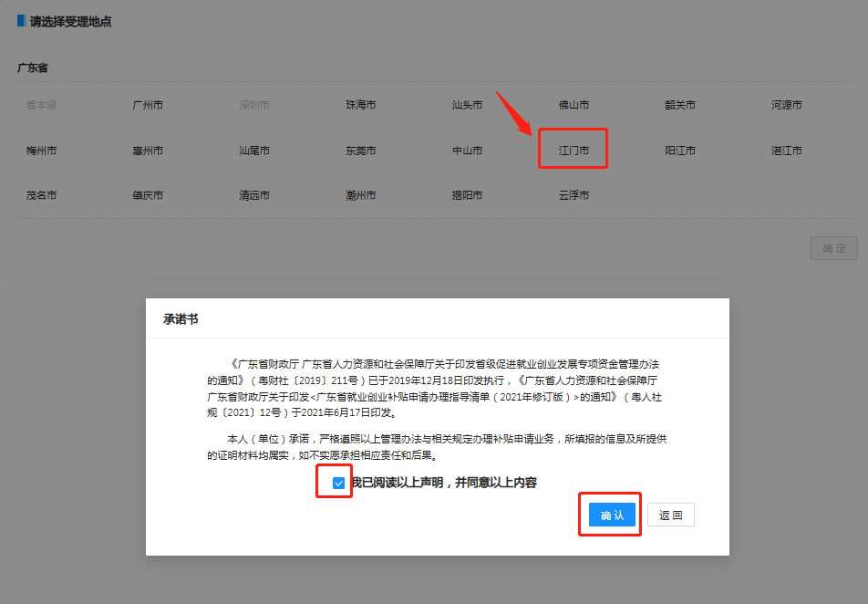The height and width of the screenshot is (604, 868).
Task: Choose 云浮市 in the city grid
Action: pos(573,195)
